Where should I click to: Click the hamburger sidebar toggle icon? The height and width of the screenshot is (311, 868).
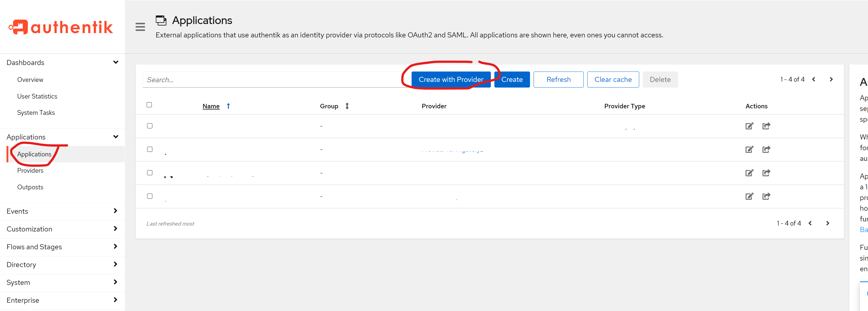tap(140, 27)
